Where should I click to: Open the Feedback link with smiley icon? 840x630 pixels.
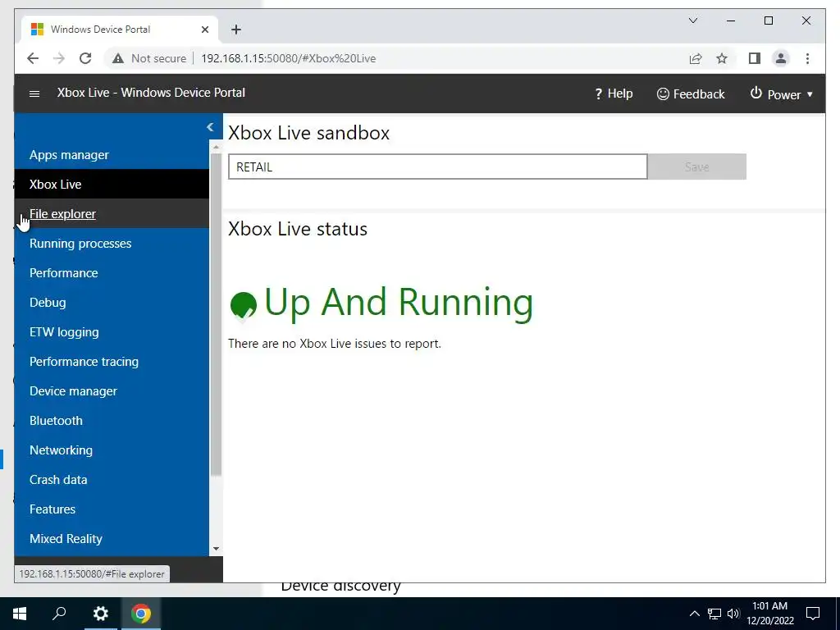pyautogui.click(x=691, y=94)
